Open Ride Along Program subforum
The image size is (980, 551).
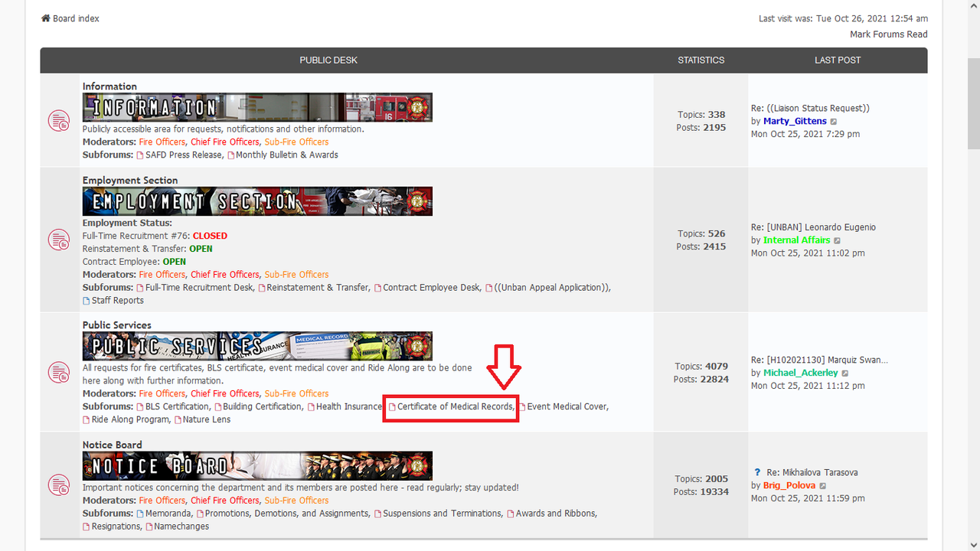pos(130,419)
